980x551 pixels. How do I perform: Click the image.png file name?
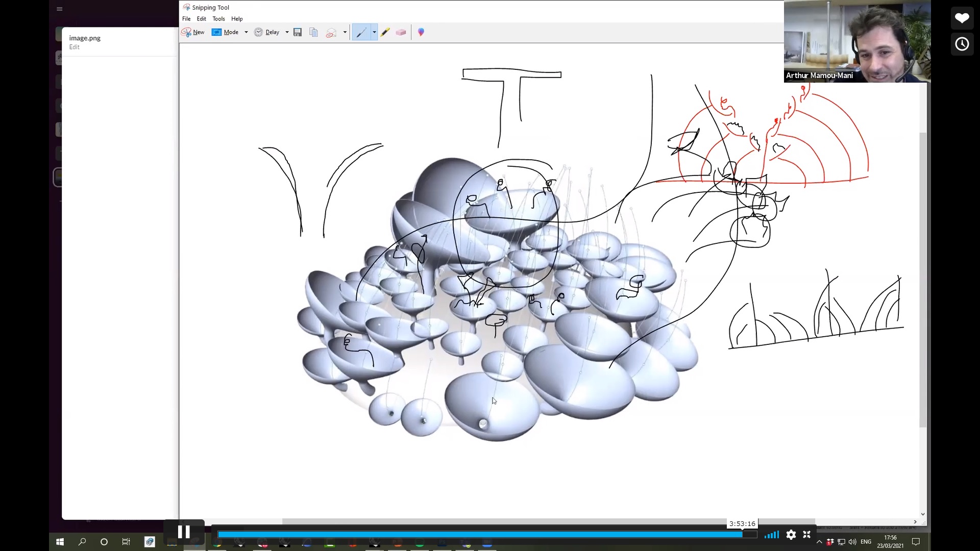coord(85,38)
